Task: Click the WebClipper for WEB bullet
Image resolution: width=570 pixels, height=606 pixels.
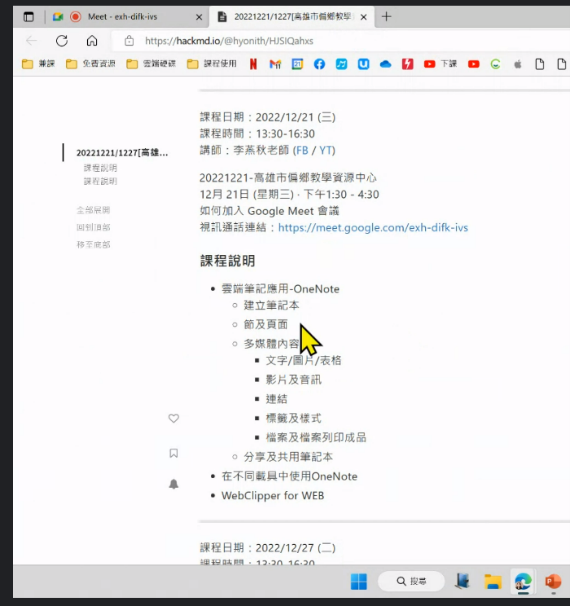Action: pyautogui.click(x=272, y=495)
